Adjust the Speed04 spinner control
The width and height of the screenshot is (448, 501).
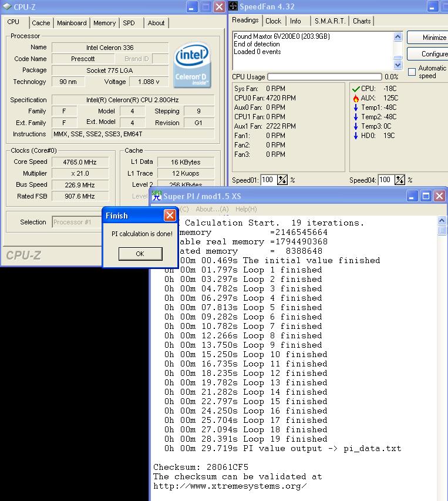tap(400, 180)
